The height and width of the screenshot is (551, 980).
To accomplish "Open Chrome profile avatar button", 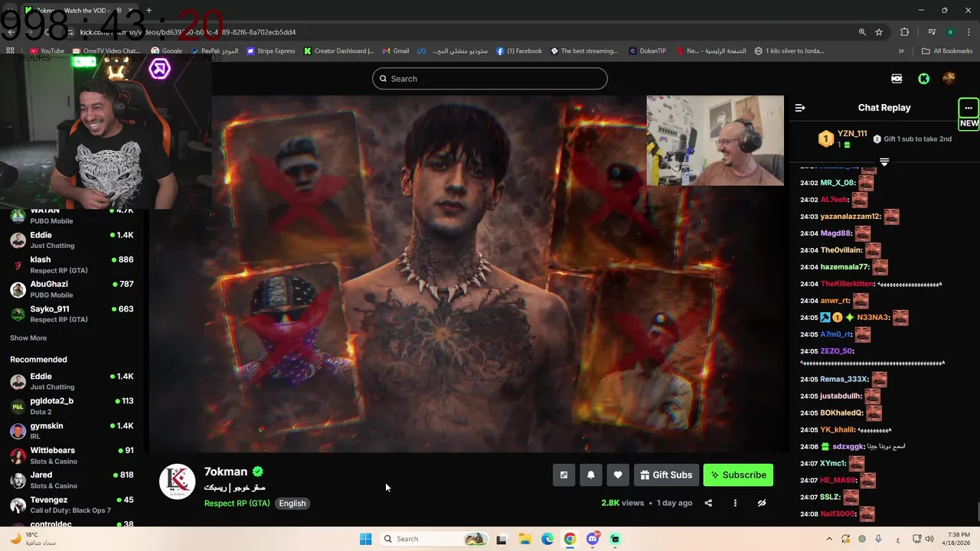I will (x=950, y=32).
